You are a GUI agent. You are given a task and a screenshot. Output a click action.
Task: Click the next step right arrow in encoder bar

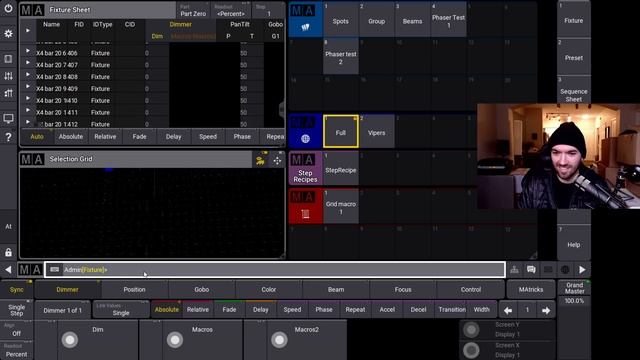click(546, 310)
